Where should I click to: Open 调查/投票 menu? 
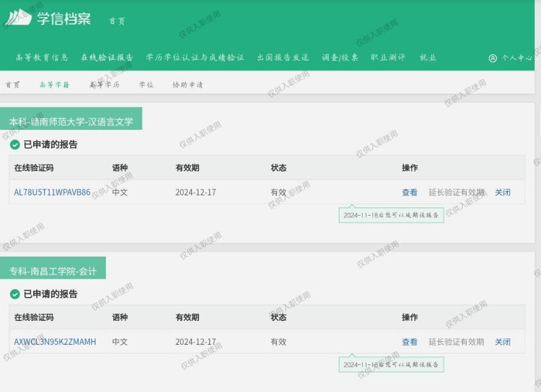[340, 58]
